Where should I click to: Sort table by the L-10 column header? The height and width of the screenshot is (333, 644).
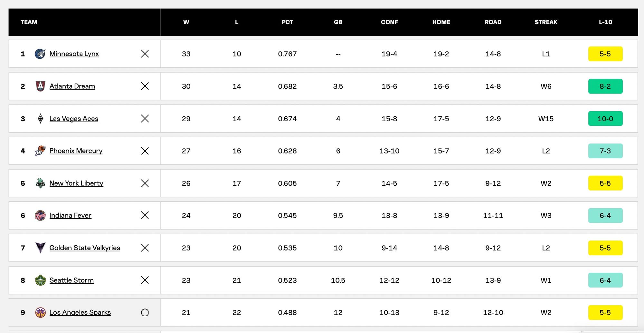605,22
